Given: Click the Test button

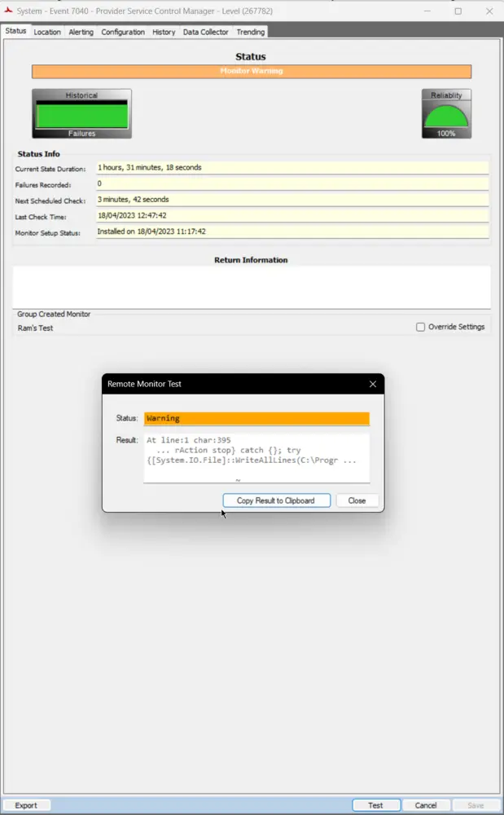Looking at the screenshot, I should [x=376, y=805].
